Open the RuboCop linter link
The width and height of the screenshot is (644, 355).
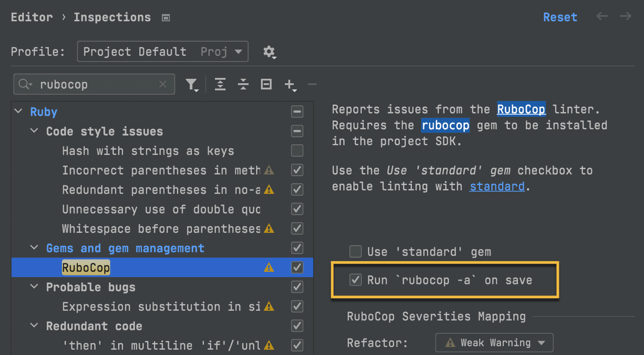(x=521, y=109)
